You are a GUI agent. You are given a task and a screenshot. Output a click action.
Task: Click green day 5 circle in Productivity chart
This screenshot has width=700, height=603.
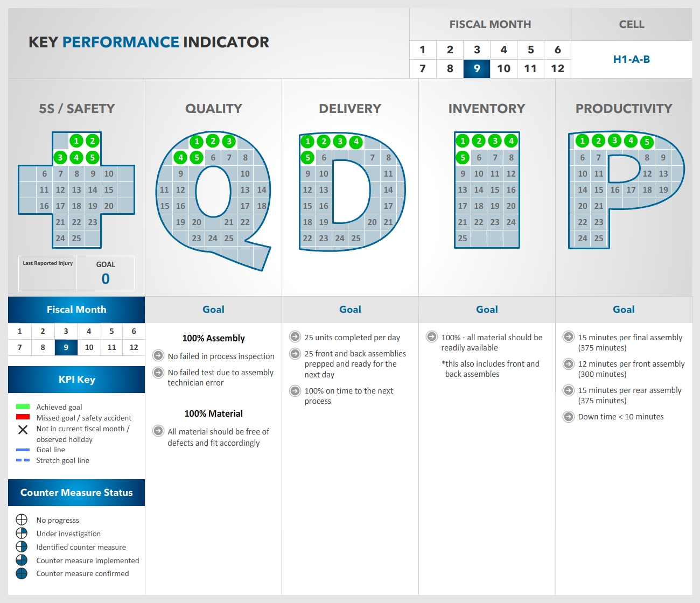coord(647,142)
